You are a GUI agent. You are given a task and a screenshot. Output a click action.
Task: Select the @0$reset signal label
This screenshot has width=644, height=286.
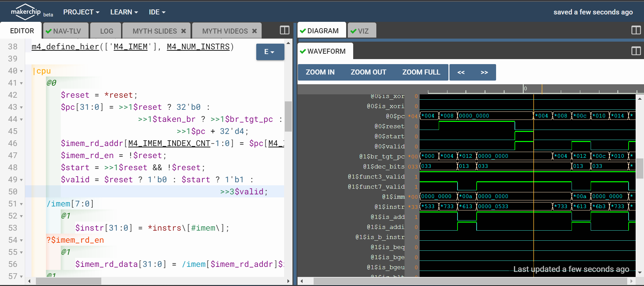click(x=389, y=126)
